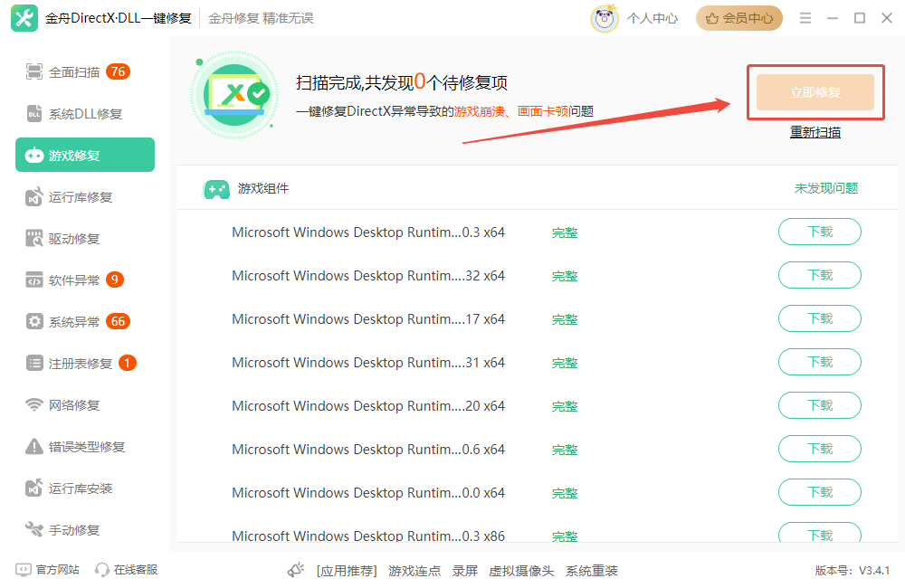Open 错误类型修复 section
Viewport: 905px width, 588px height.
85,447
